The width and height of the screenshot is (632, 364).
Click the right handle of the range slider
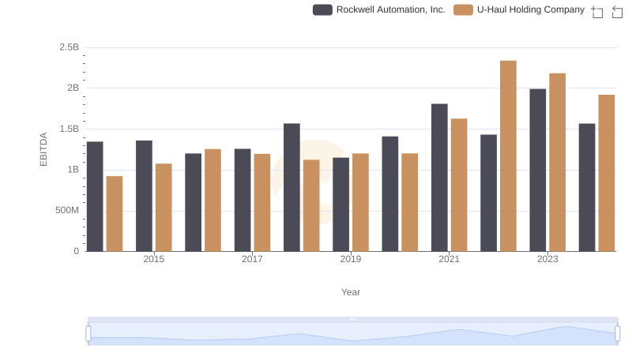tap(617, 333)
